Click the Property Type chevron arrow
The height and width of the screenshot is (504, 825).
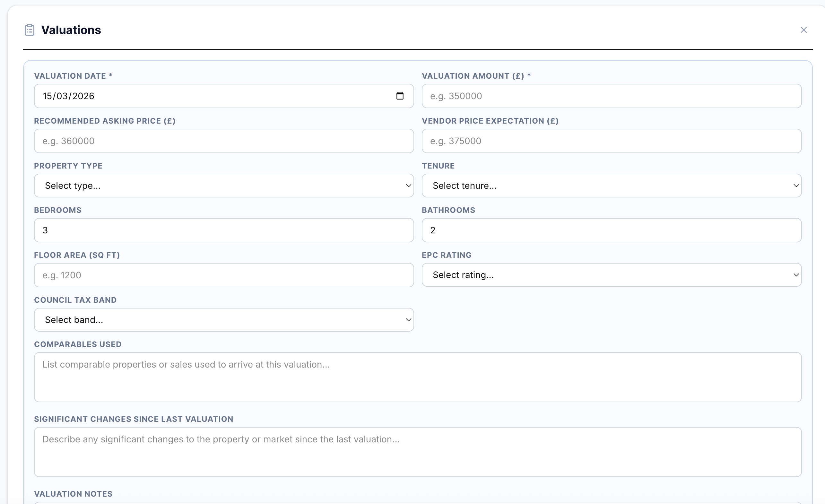408,186
